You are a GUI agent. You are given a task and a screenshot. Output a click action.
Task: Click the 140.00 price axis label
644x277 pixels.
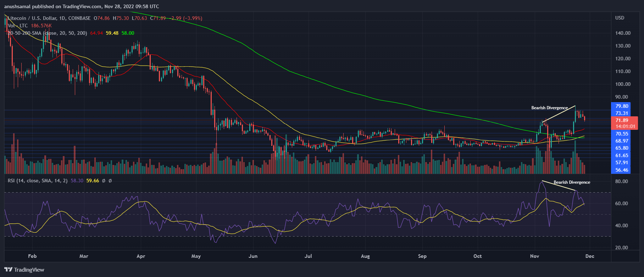point(623,33)
